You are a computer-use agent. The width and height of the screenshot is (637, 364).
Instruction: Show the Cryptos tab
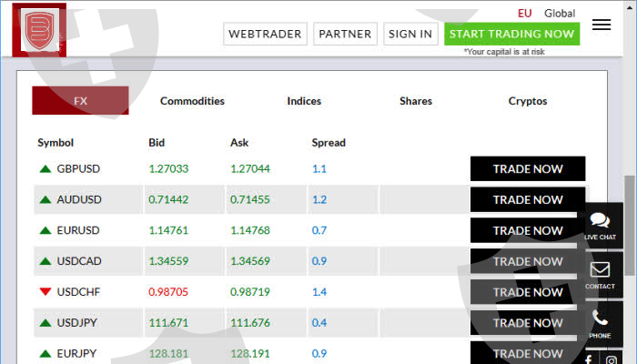point(528,101)
